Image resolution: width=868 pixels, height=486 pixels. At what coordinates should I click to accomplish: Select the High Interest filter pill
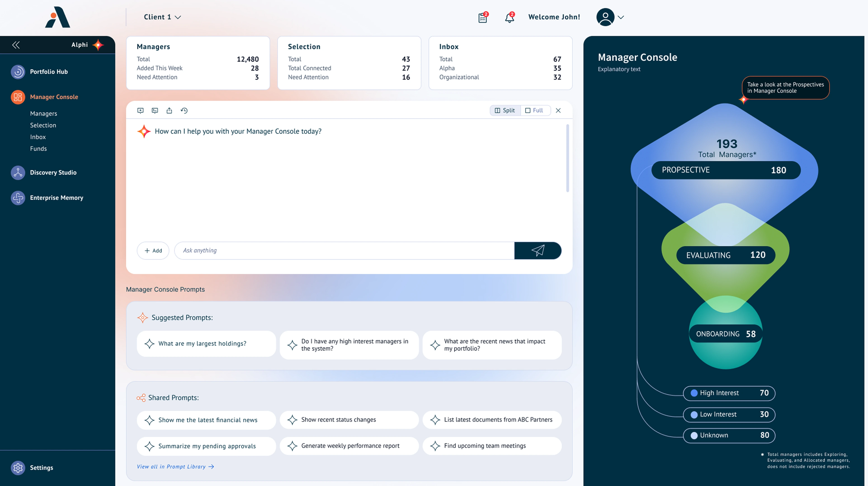pyautogui.click(x=729, y=393)
